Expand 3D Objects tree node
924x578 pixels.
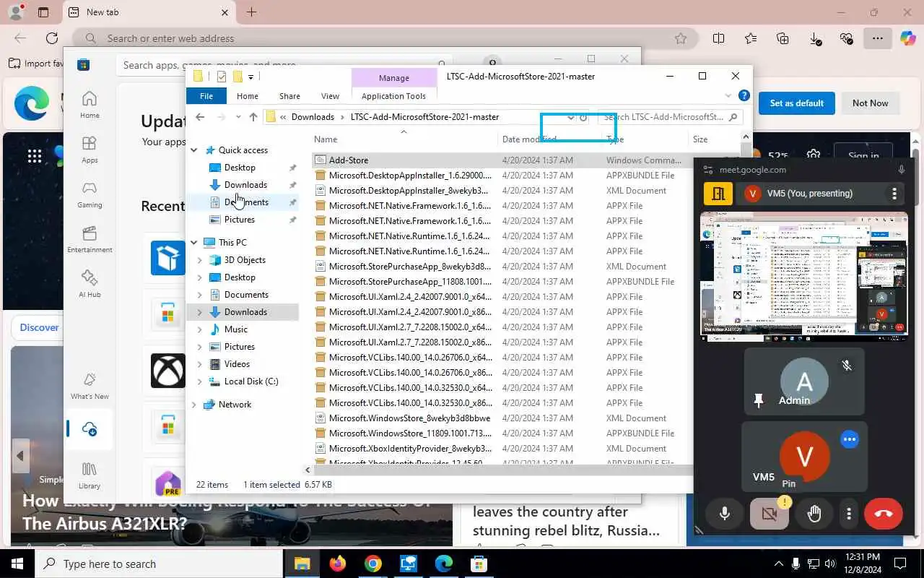point(200,260)
